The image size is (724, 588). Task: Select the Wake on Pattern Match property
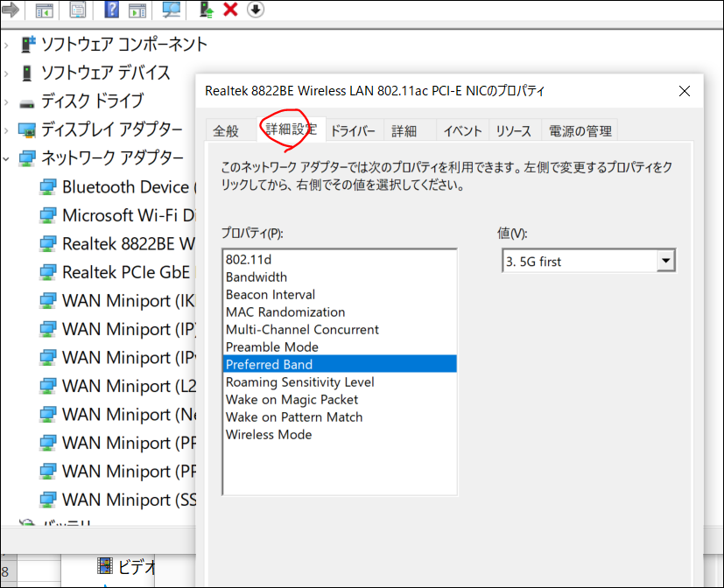point(340,417)
